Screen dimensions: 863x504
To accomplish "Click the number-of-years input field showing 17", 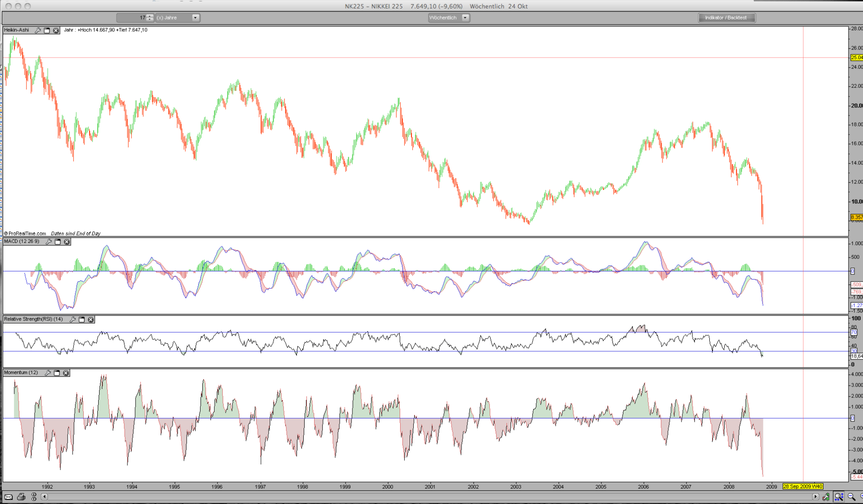I will 131,18.
